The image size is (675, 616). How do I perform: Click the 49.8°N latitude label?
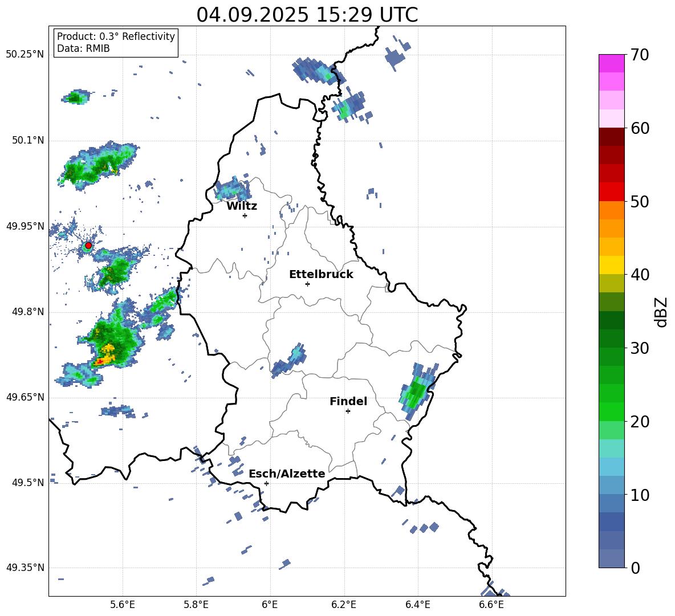[27, 312]
